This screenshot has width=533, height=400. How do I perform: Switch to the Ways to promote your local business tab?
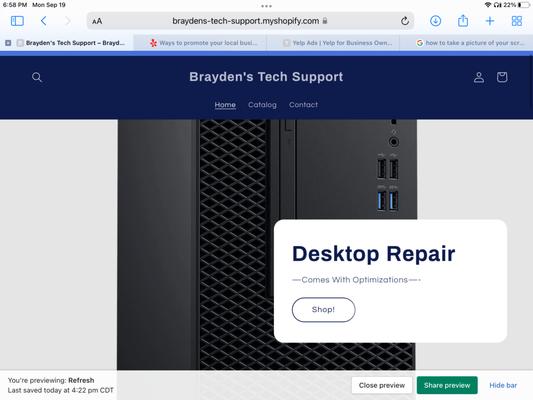point(200,43)
